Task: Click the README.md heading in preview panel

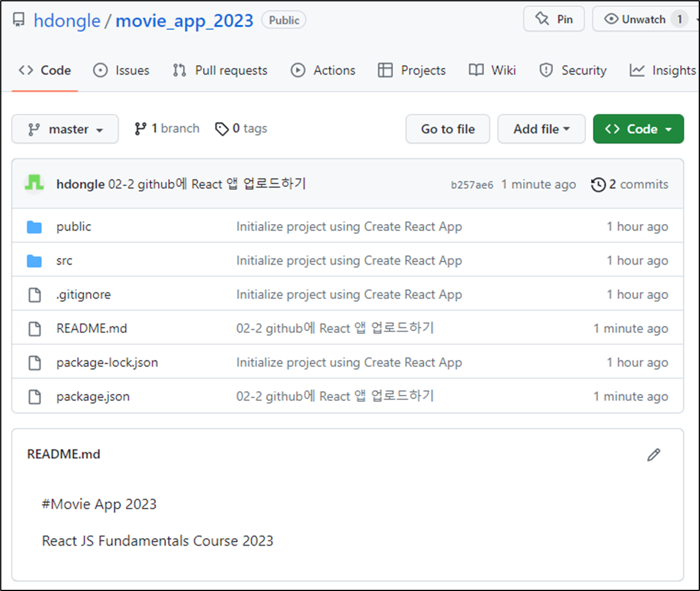Action: tap(64, 454)
